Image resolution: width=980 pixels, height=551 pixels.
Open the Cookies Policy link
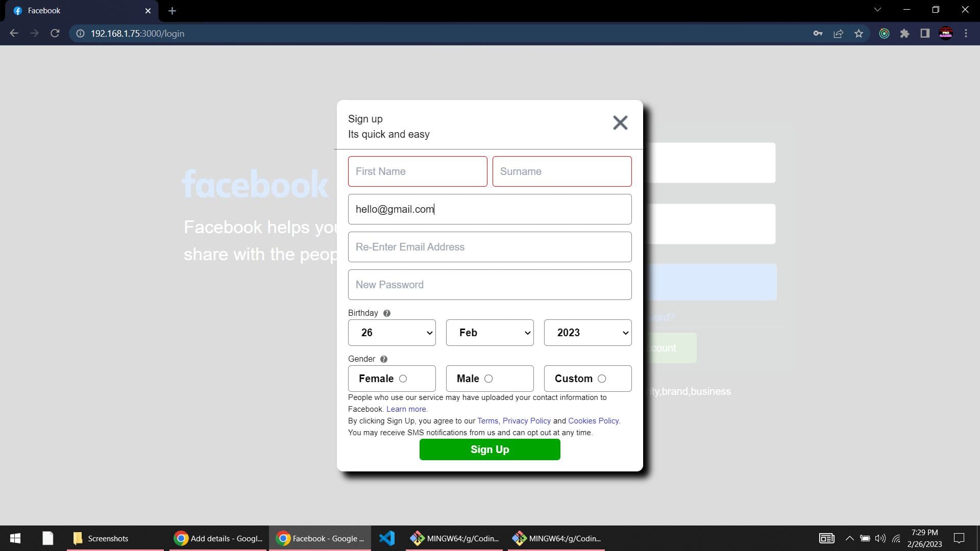pos(594,421)
